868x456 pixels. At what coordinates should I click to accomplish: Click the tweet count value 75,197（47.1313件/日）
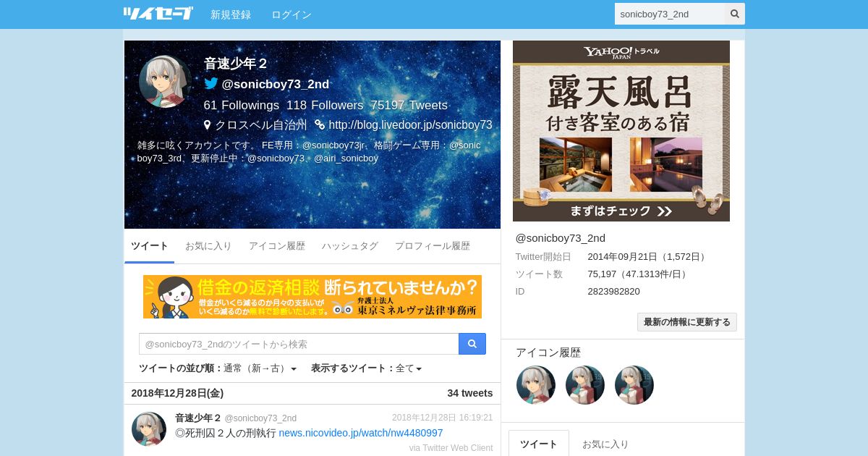(639, 274)
